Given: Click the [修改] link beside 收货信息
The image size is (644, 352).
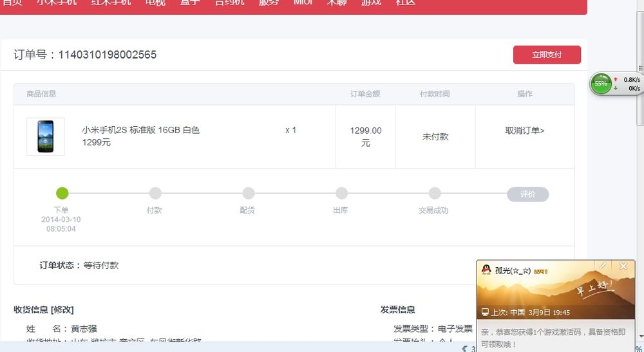Looking at the screenshot, I should (x=62, y=310).
